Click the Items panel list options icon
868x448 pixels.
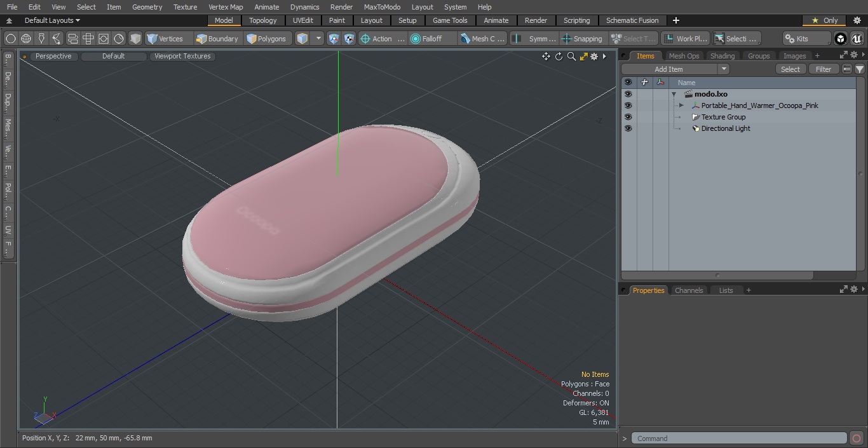click(x=847, y=69)
